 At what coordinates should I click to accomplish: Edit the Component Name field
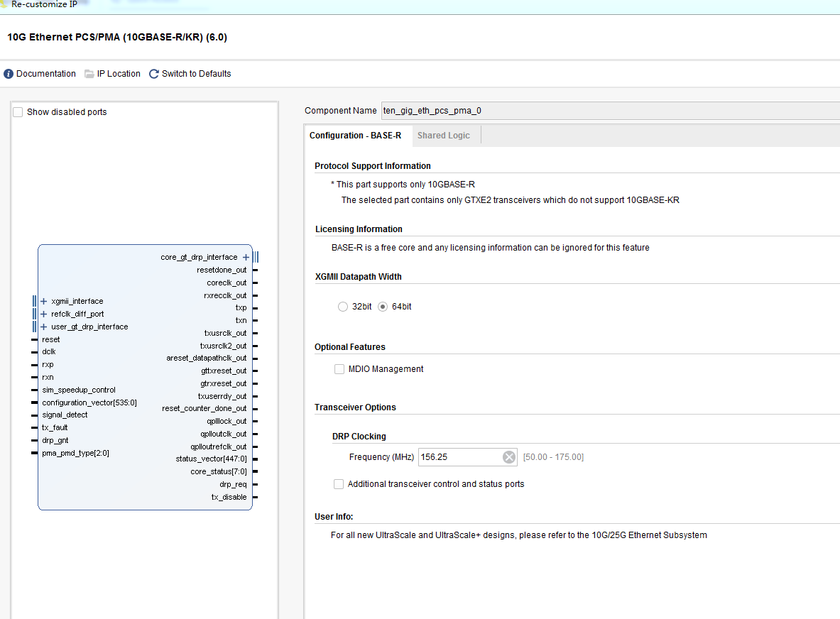click(x=610, y=111)
